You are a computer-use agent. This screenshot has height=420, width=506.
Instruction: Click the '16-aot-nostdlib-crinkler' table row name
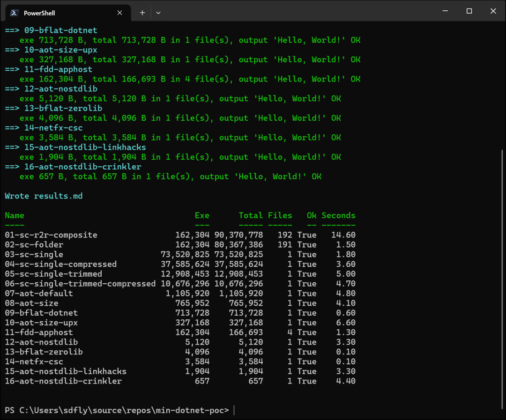(63, 381)
